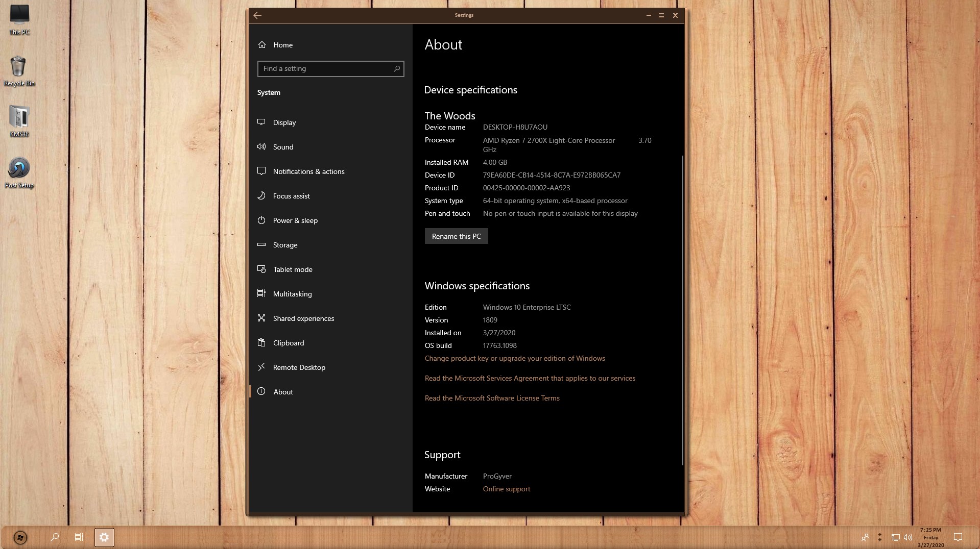Click the Sound speaker icon in sidebar
980x549 pixels.
[x=261, y=146]
